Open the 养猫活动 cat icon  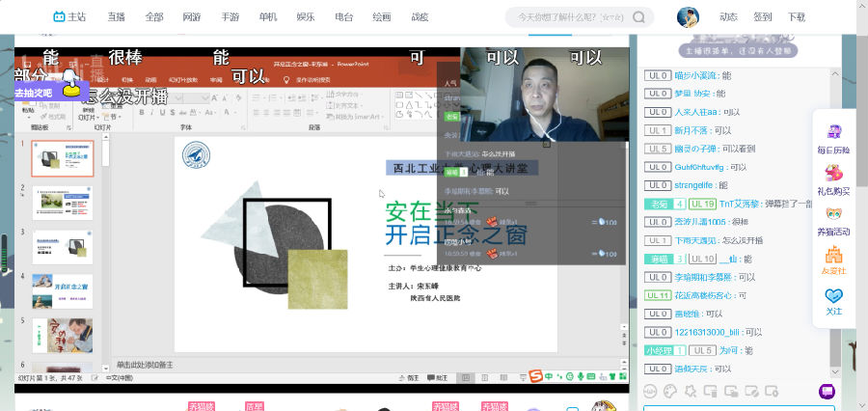pos(833,222)
